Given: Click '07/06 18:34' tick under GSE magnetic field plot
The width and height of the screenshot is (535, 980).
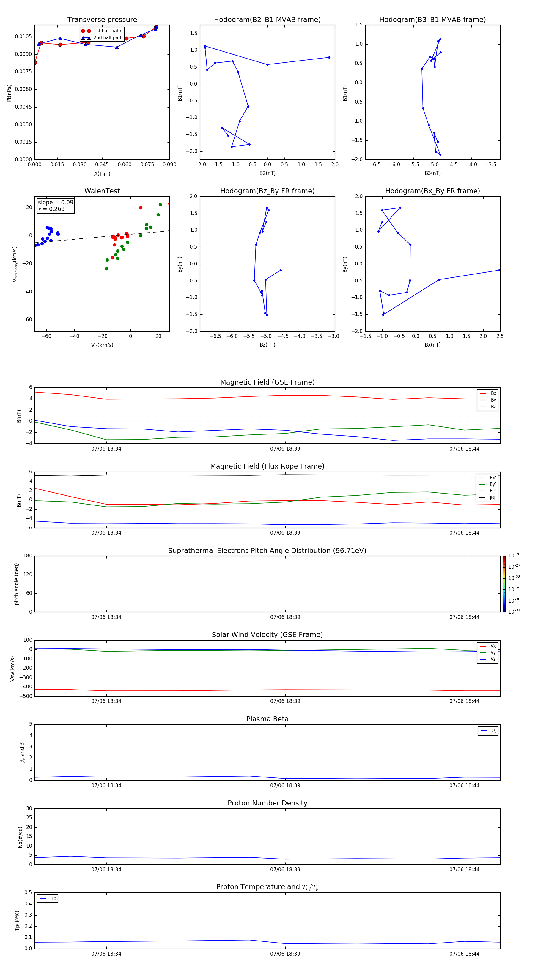Looking at the screenshot, I should click(106, 448).
